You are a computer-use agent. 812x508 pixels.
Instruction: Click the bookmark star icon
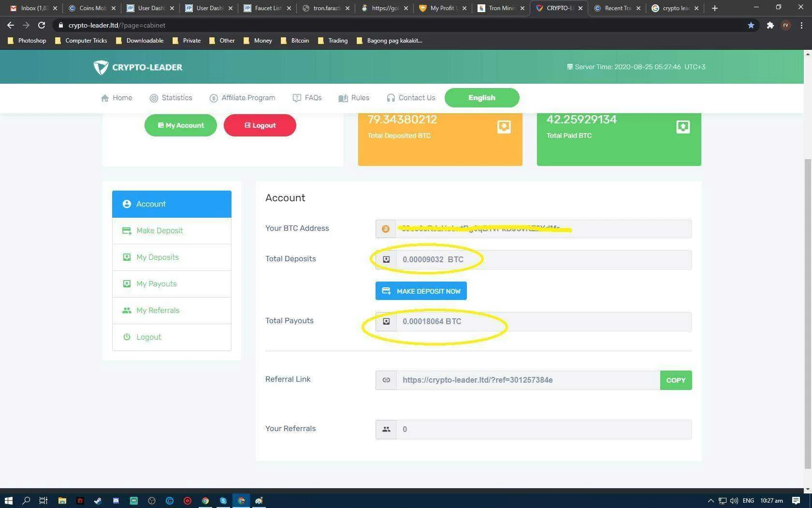751,25
